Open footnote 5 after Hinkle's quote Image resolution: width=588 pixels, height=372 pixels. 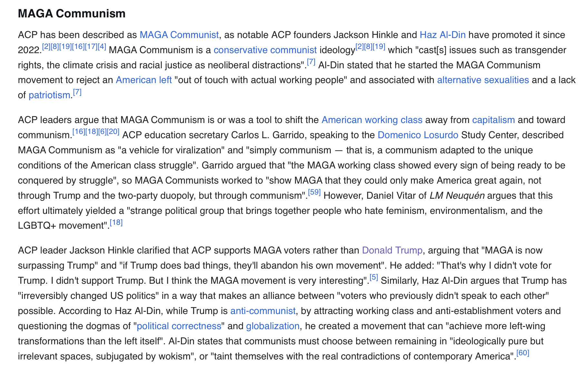point(374,278)
